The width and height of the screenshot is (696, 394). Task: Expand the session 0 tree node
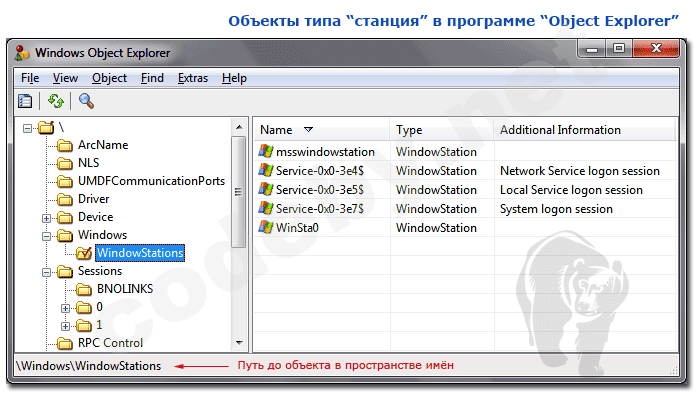65,308
